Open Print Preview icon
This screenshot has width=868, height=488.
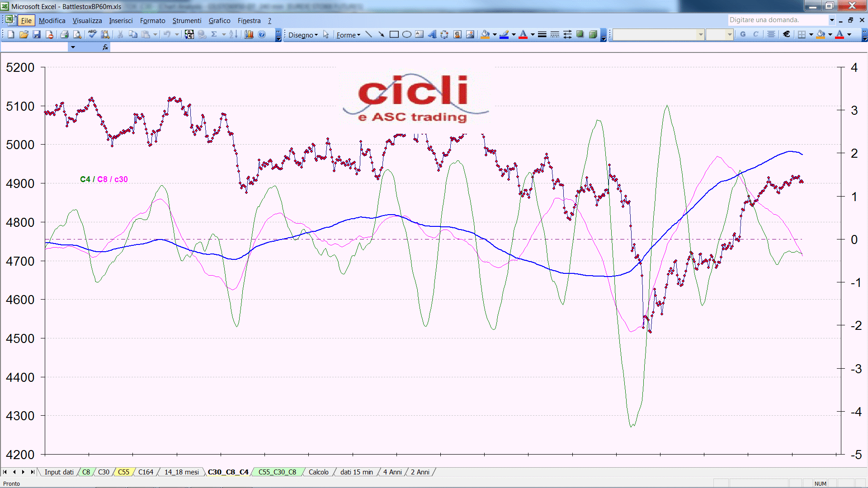[x=77, y=35]
